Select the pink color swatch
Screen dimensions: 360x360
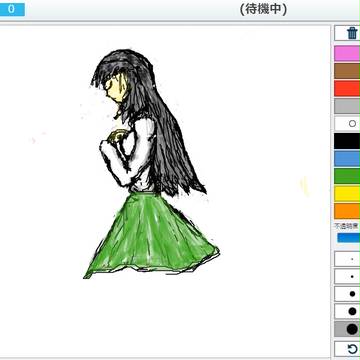pos(347,53)
